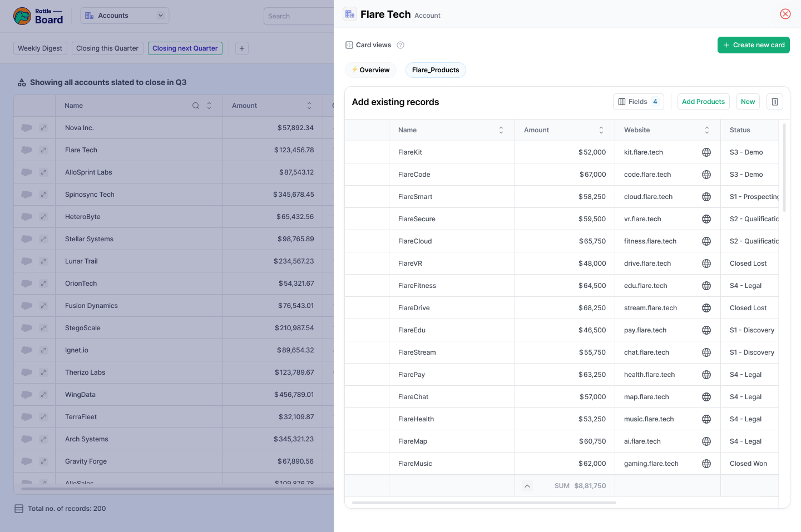Click the help icon next to Card views

(400, 45)
